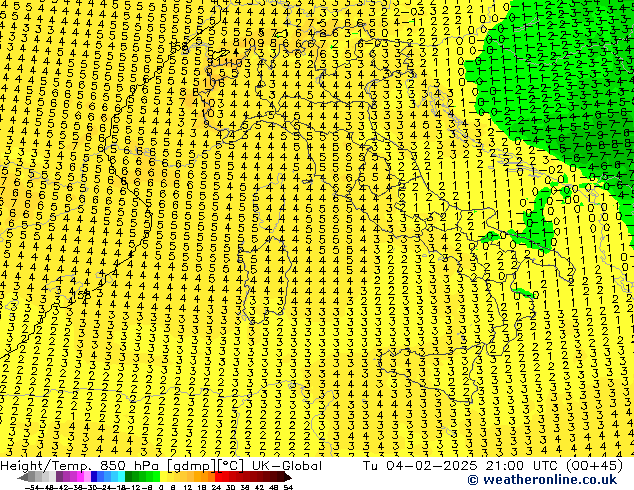The image size is (634, 490).
Task: Pick the grey swatch in the legend
Action: [32, 476]
